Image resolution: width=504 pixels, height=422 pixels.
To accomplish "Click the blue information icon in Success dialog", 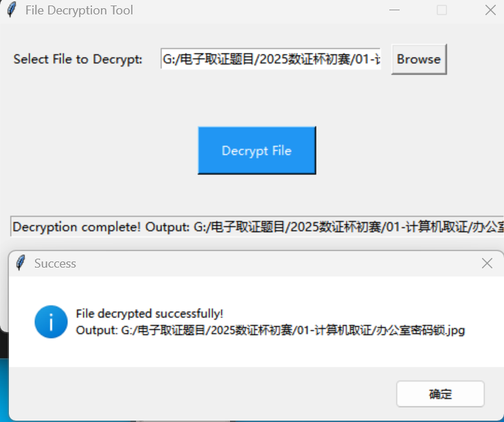I will pos(51,322).
